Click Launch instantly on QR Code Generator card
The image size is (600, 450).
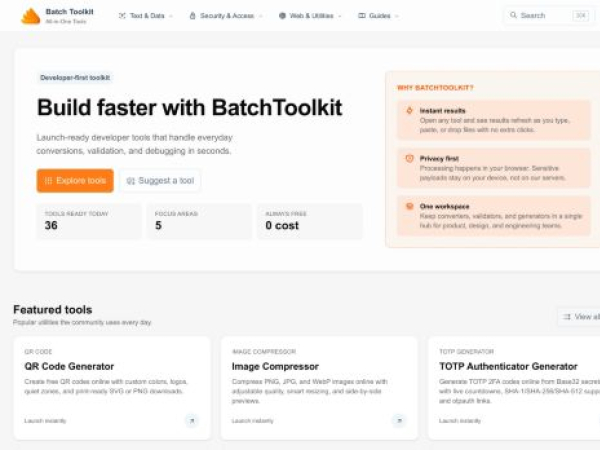point(45,421)
